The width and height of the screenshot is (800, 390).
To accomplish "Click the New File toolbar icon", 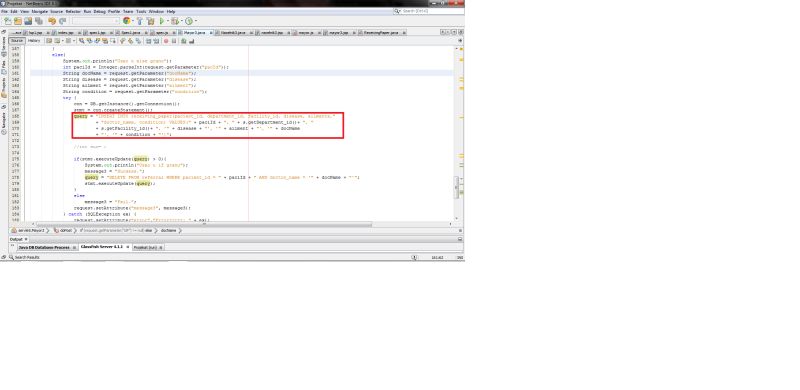I will (x=8, y=21).
